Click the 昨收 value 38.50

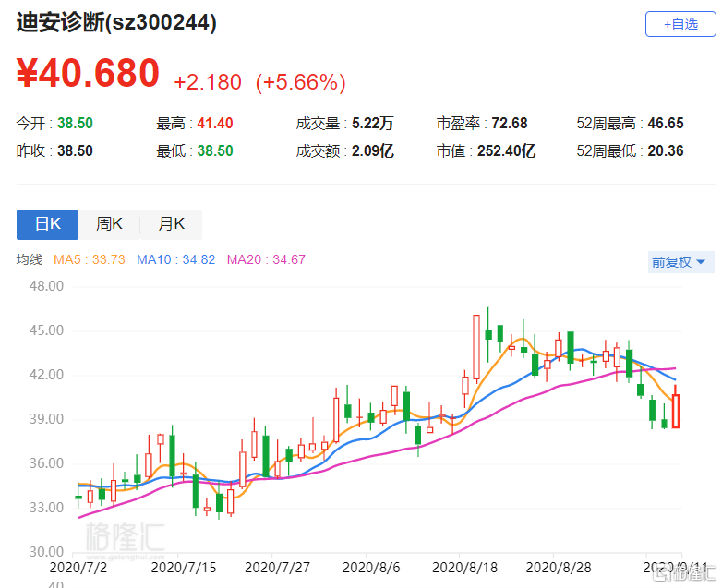pos(75,150)
